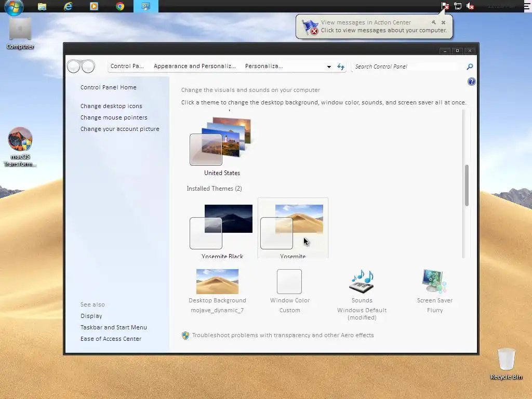Click the Windows Default (modified) sounds label
532x399 pixels.
pos(362,314)
